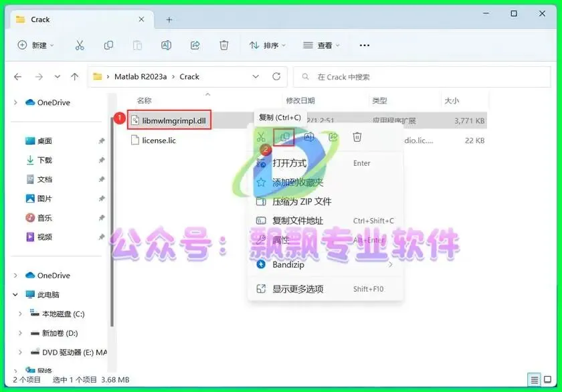
Task: Close the Crack tab
Action: coord(142,19)
